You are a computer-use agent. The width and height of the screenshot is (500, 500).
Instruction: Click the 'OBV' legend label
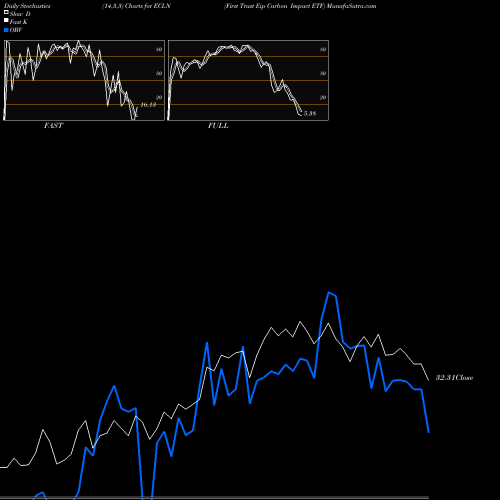tap(16, 30)
